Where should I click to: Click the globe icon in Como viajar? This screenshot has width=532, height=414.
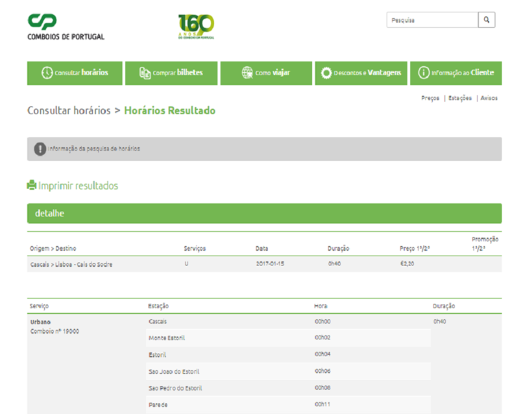(247, 73)
